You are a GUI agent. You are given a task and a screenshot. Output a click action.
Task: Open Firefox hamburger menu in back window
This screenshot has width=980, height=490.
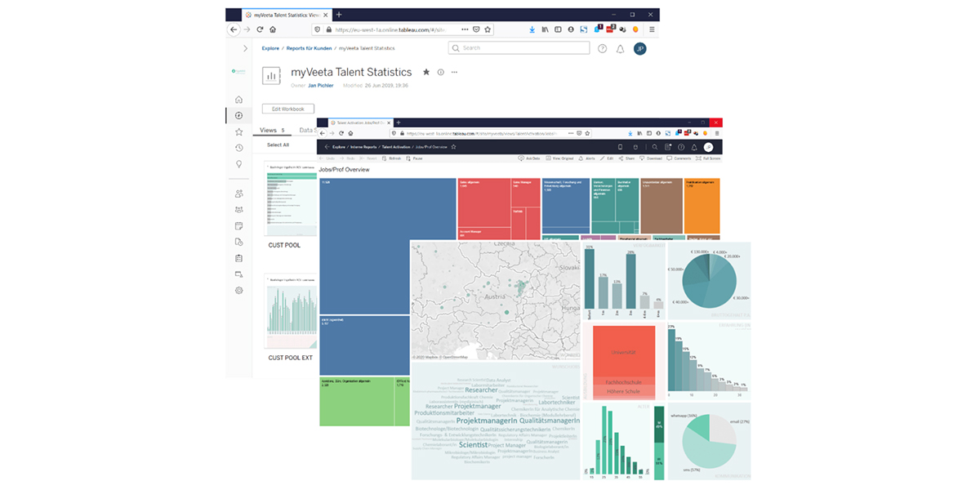coord(651,29)
